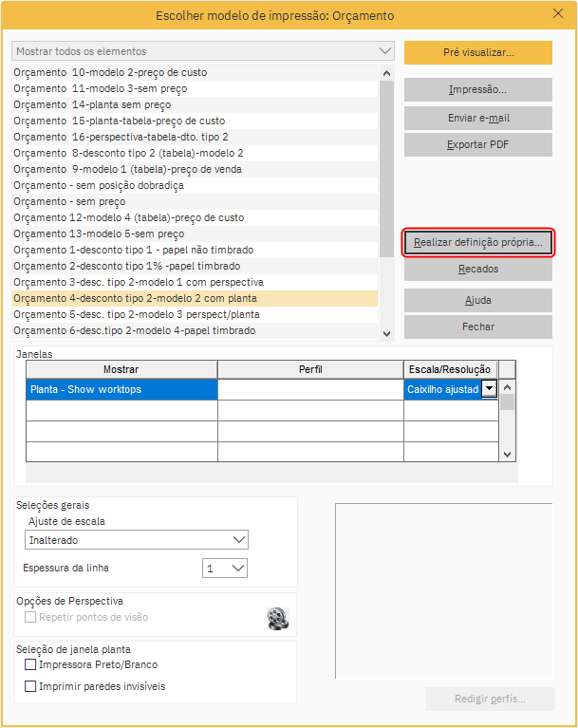Select Orçamento 9-modelo 1 (tabela)-preço de venda

(195, 170)
